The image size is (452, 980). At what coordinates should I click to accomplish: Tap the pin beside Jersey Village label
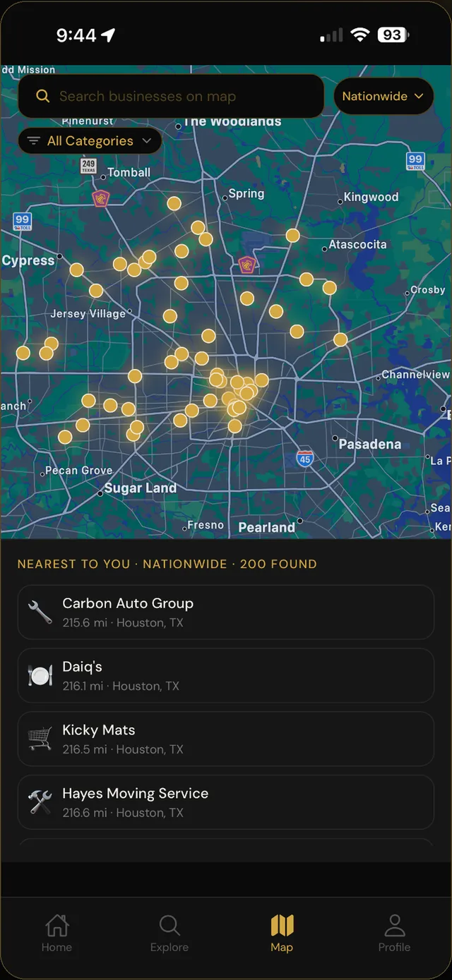(169, 316)
